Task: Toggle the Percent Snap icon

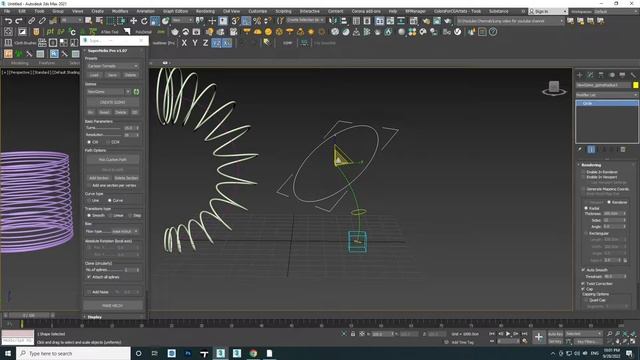Action: coord(257,20)
